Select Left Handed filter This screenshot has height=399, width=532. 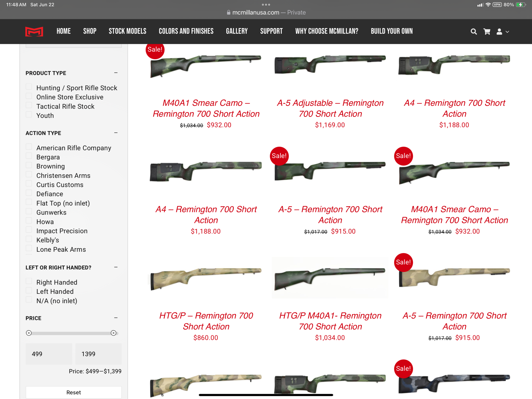[x=29, y=290]
